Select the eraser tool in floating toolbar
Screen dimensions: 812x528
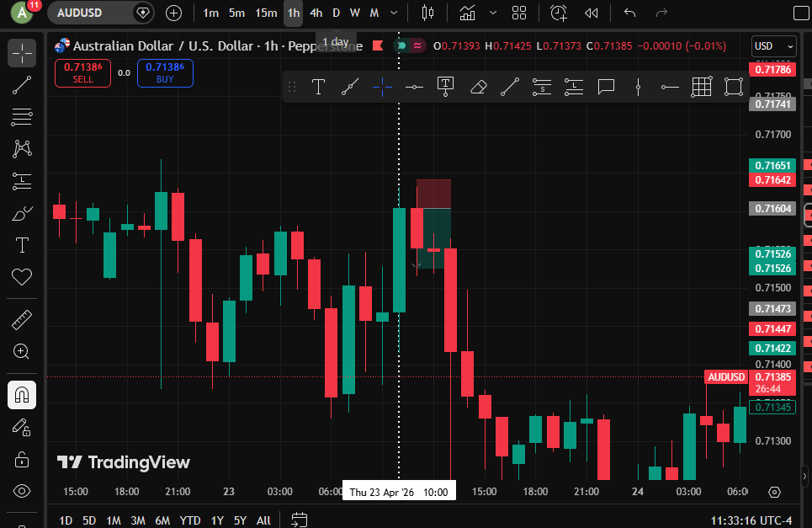(x=478, y=87)
